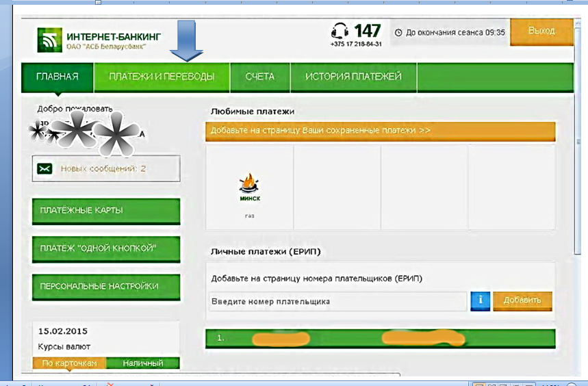Image resolution: width=588 pixels, height=386 pixels.
Task: Go to the СЧЕТА tab
Action: pyautogui.click(x=259, y=77)
